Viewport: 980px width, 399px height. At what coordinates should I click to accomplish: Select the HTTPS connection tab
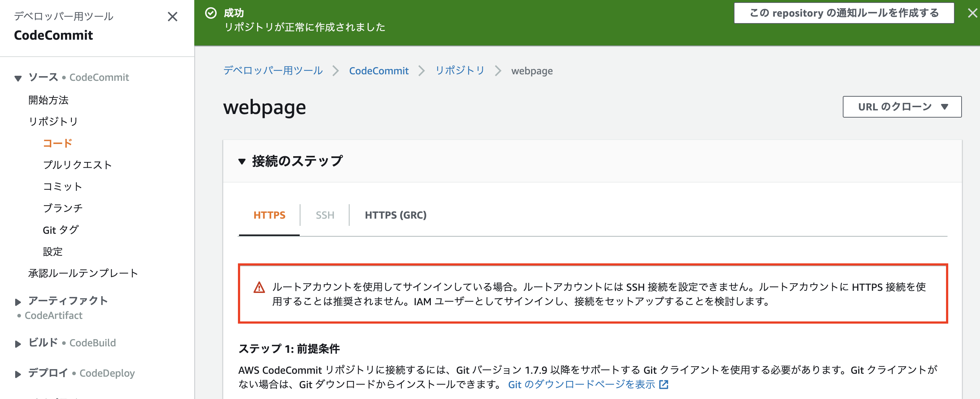click(269, 215)
